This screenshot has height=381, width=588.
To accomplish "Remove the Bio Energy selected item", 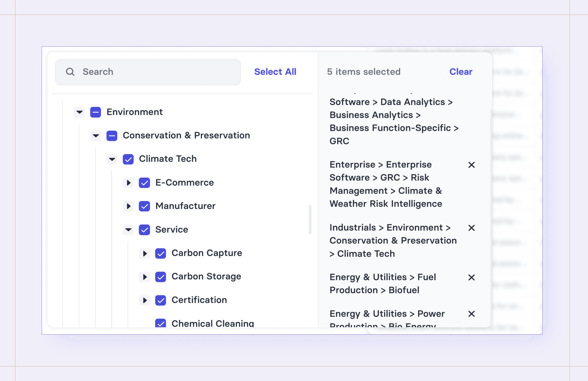I will (x=471, y=314).
